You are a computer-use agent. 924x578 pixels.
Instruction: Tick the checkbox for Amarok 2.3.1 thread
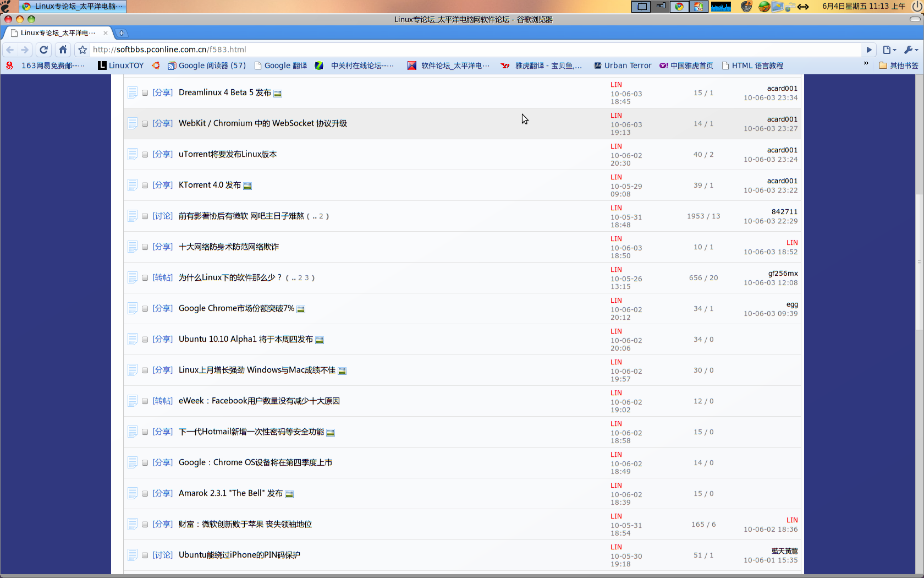tap(145, 494)
